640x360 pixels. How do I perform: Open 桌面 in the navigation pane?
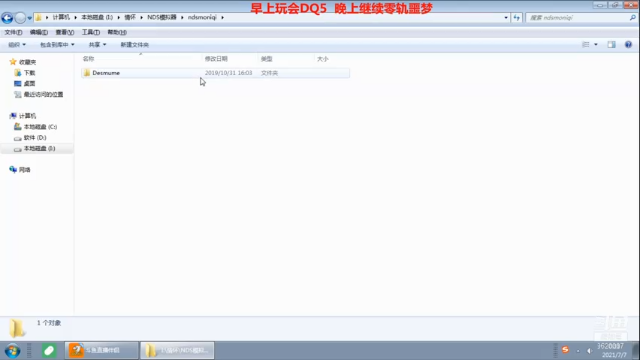click(29, 83)
